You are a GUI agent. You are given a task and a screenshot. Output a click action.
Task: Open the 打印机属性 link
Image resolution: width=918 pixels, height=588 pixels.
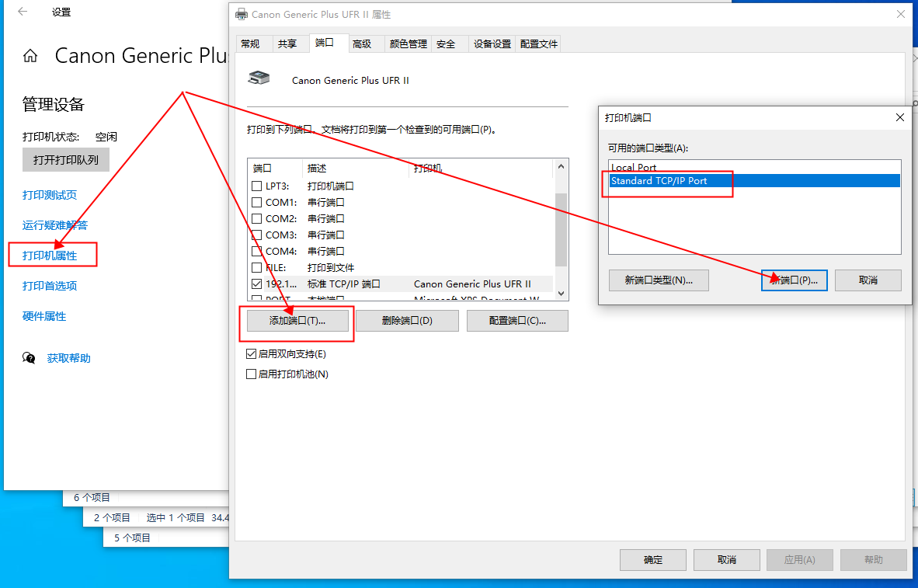(x=50, y=256)
